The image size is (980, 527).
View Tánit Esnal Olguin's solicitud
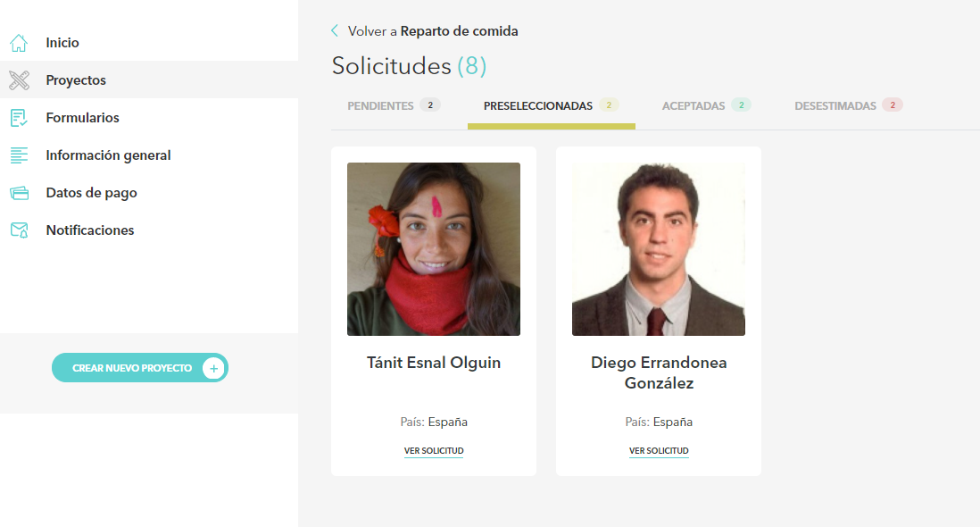(434, 451)
